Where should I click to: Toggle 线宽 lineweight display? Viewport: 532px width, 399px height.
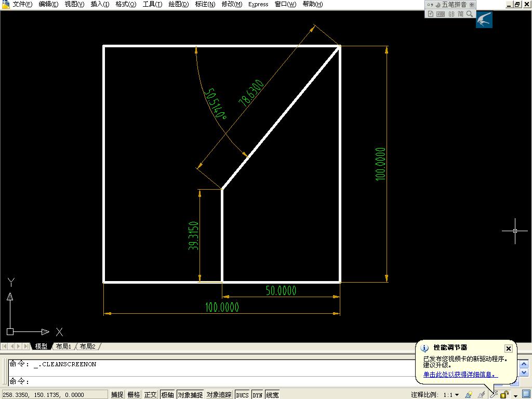272,395
